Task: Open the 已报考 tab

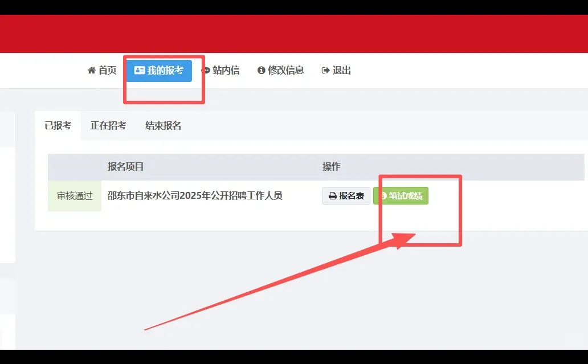Action: [58, 125]
